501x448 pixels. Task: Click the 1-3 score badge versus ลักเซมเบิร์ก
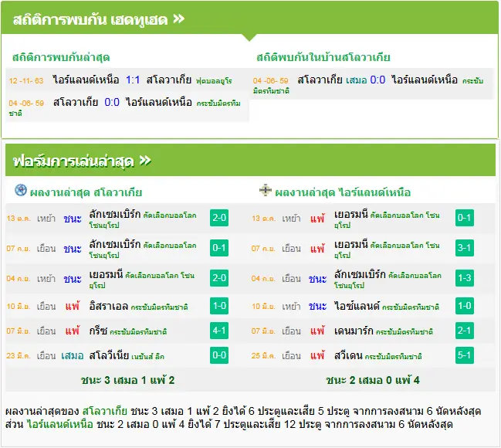(x=464, y=278)
